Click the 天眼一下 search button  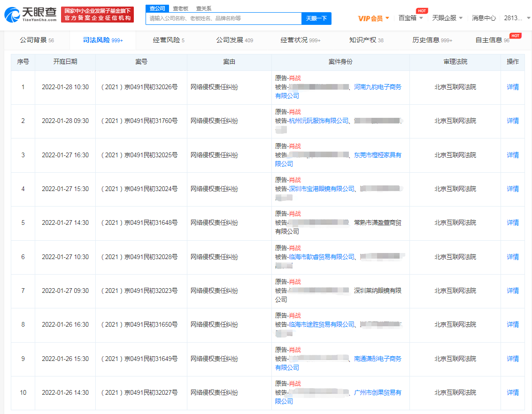316,18
